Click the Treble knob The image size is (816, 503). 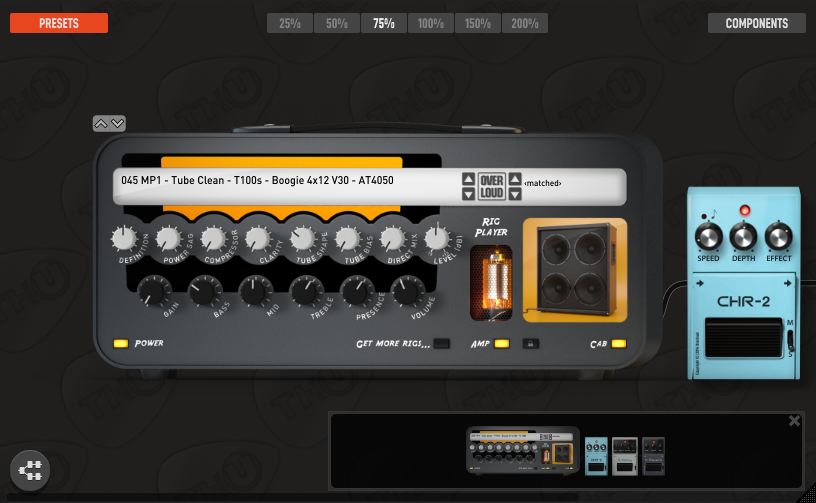pos(307,291)
